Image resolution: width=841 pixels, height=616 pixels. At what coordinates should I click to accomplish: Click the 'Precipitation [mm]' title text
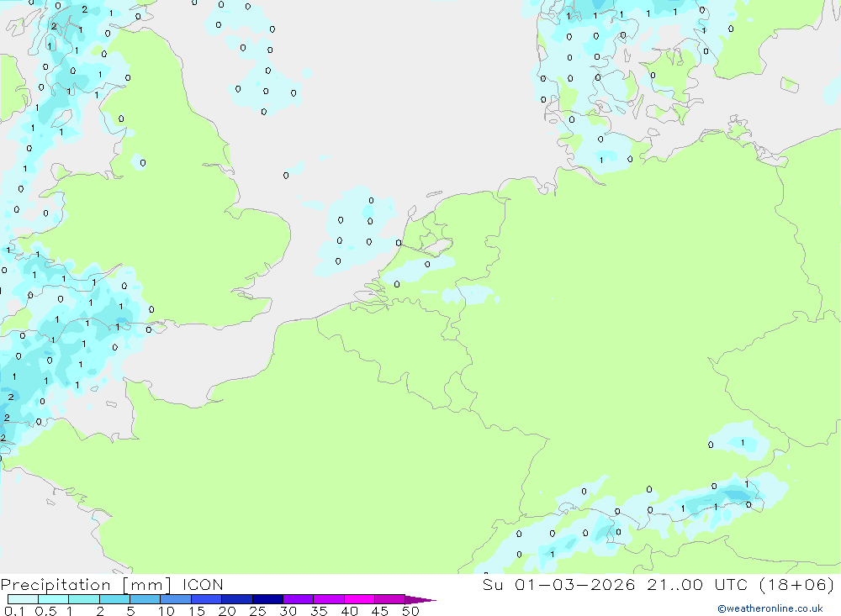86,584
